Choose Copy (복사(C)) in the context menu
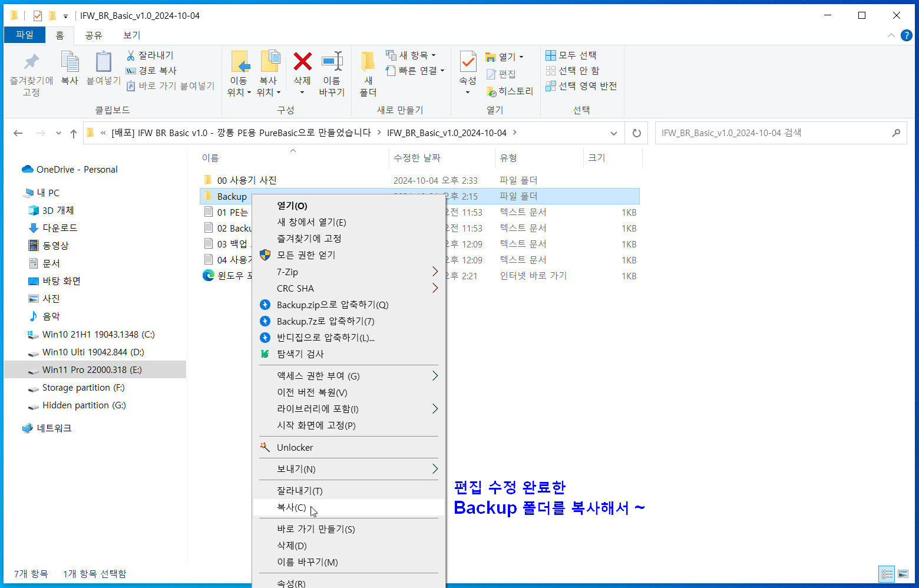This screenshot has width=919, height=588. point(348,507)
